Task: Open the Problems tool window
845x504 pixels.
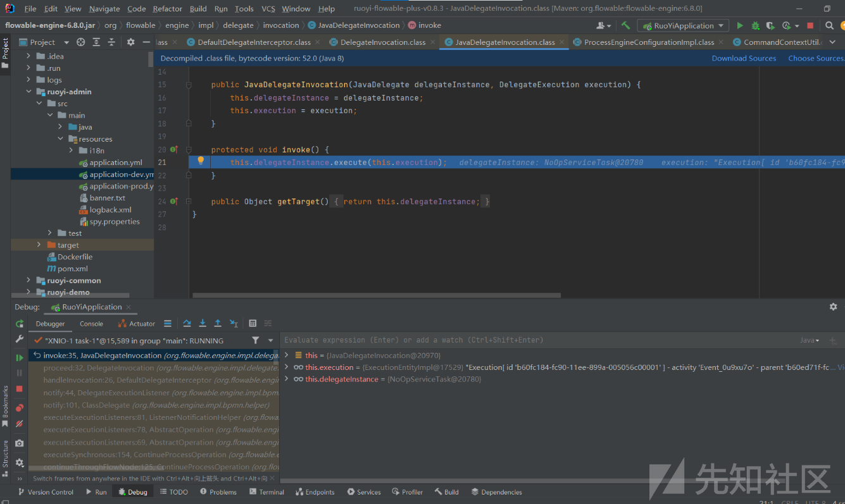Action: [x=218, y=492]
